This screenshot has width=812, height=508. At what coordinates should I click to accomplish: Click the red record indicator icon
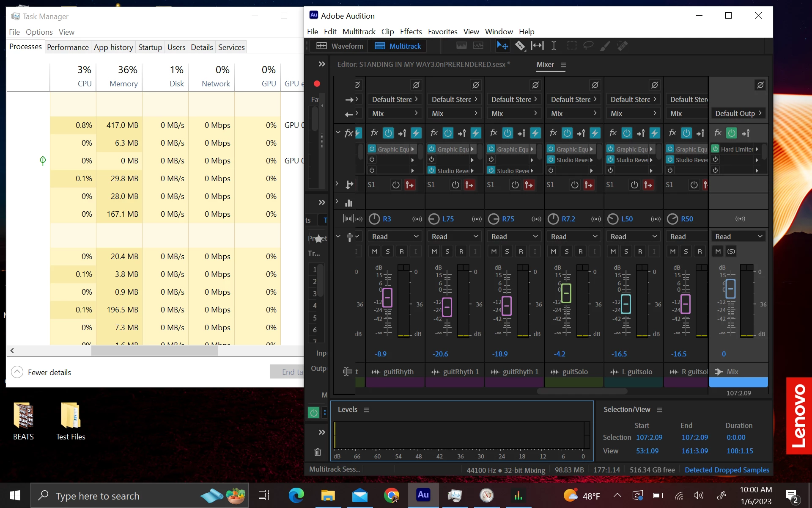(x=317, y=84)
